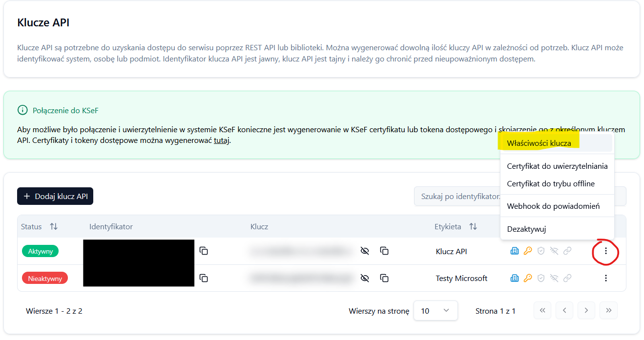
Task: Select Właściwości klucza from context menu
Action: coord(557,143)
